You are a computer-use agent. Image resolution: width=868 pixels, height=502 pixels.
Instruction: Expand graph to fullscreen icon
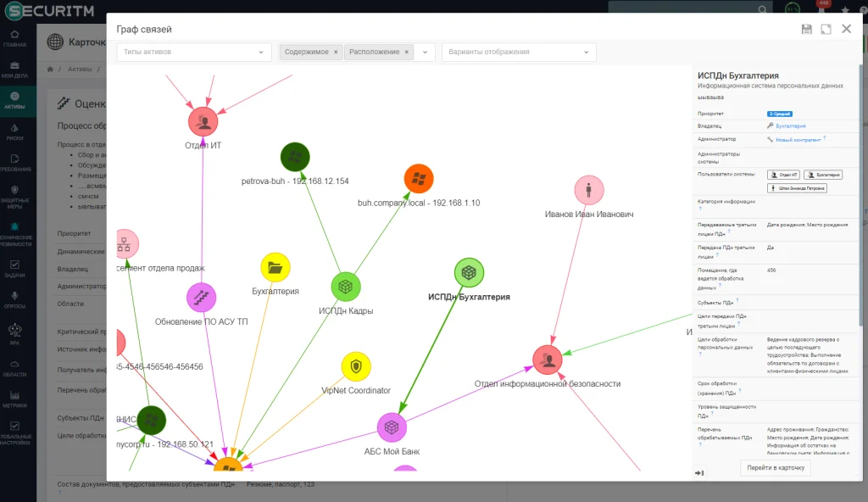(x=826, y=30)
